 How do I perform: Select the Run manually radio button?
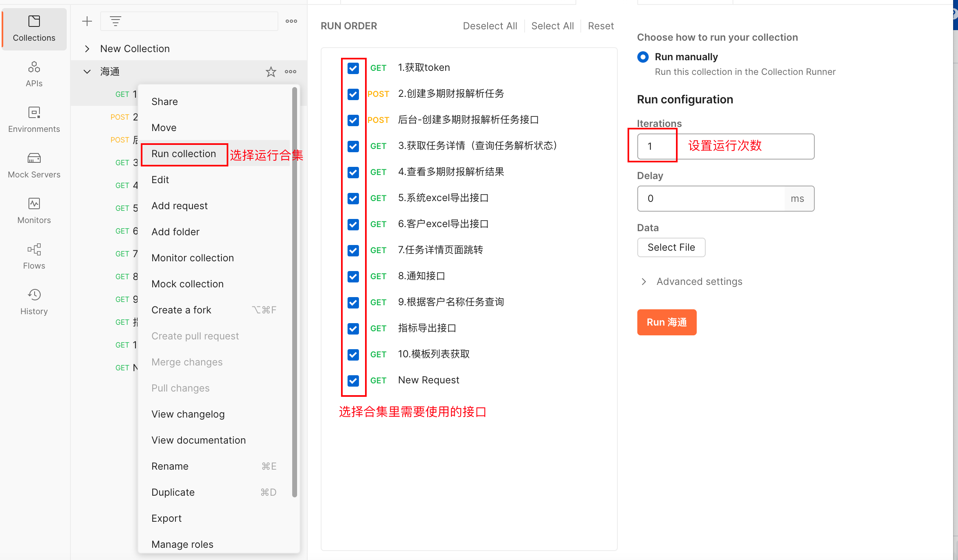643,57
